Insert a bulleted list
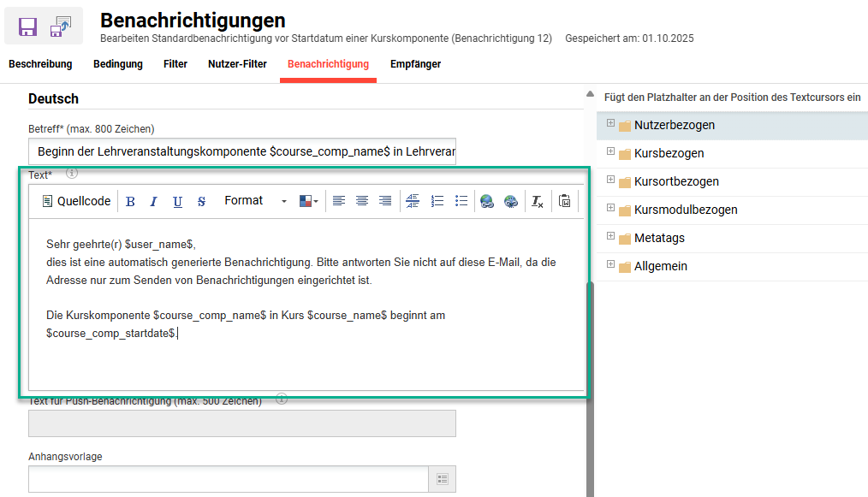Screen dimensions: 868x497 (461, 200)
